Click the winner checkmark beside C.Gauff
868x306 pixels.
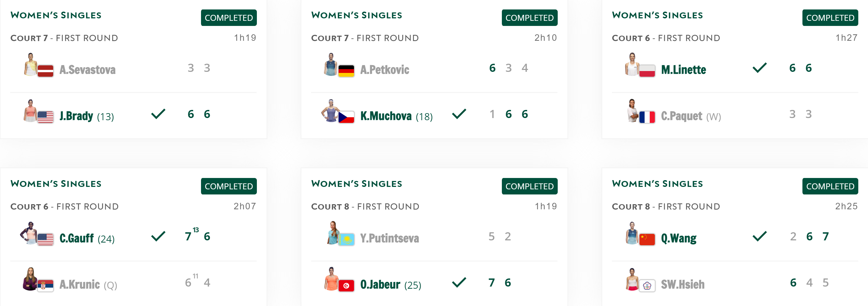click(x=158, y=236)
